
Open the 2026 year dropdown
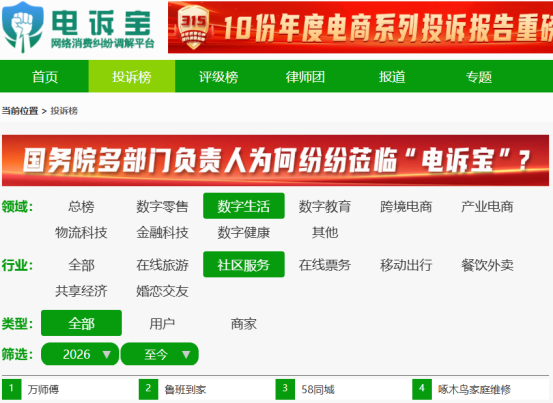(80, 354)
